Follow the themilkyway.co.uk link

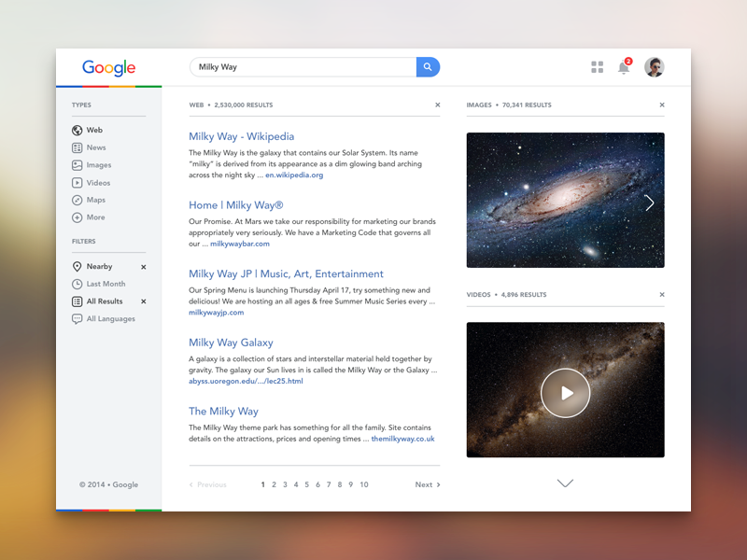(x=402, y=439)
